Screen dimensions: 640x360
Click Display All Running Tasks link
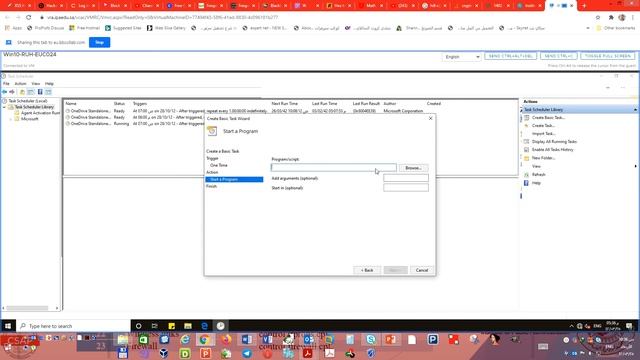[554, 142]
